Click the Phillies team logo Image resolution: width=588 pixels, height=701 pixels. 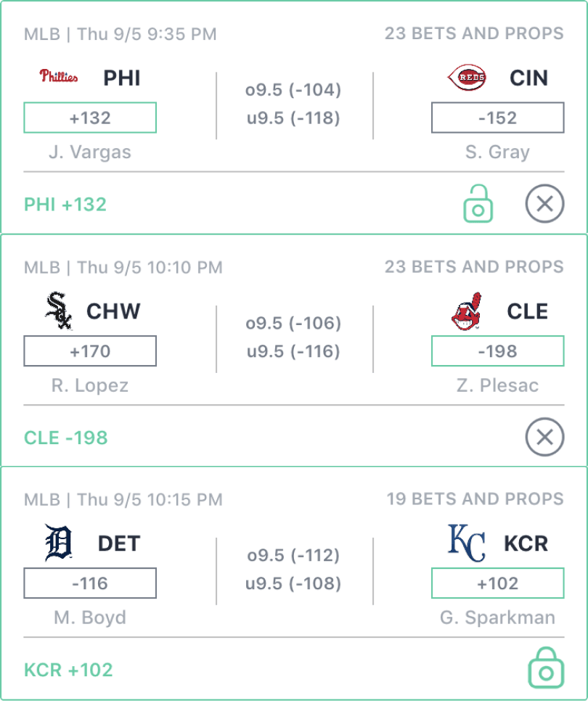[x=59, y=76]
